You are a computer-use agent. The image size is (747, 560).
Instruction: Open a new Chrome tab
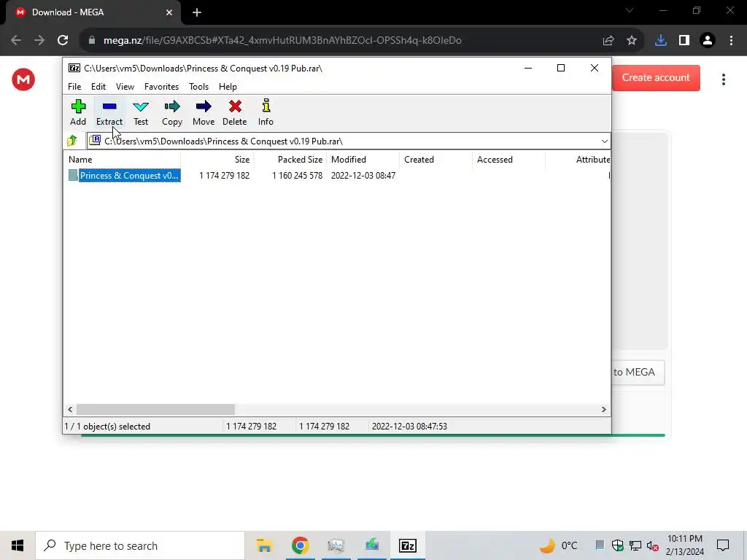pyautogui.click(x=197, y=12)
